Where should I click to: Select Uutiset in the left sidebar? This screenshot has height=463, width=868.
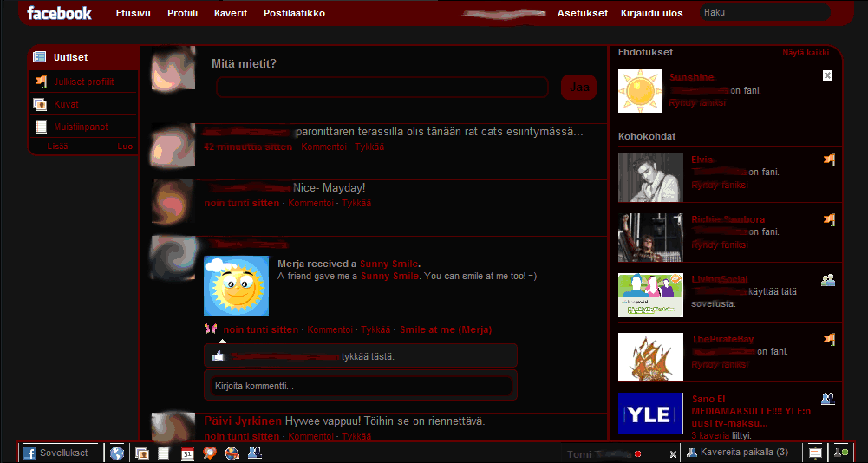[x=83, y=57]
